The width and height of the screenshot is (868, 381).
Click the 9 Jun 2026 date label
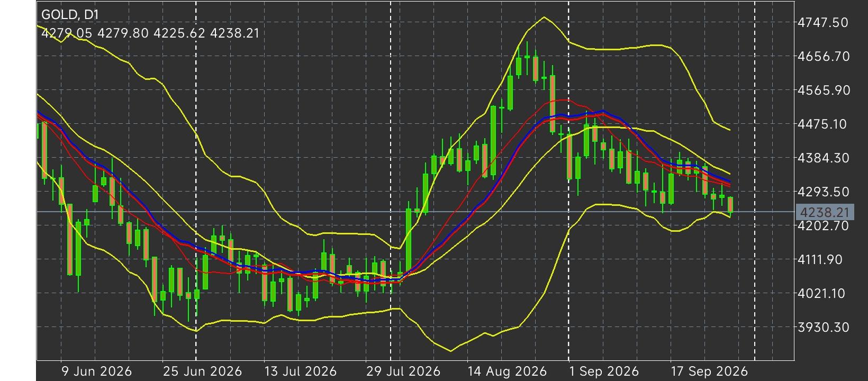97,371
